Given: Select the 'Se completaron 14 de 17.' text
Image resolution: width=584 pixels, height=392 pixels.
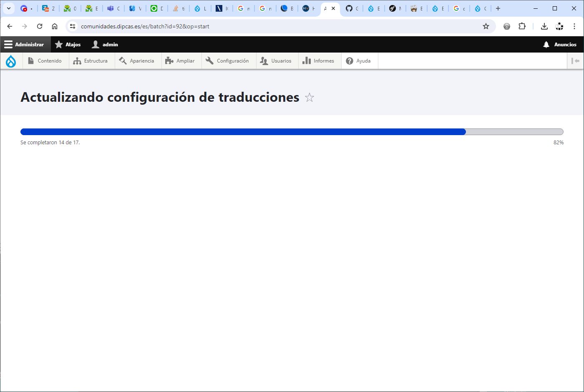Looking at the screenshot, I should click(x=50, y=143).
